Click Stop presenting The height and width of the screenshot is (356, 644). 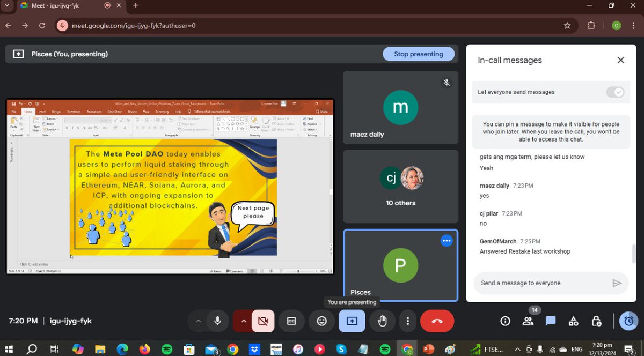tap(419, 54)
